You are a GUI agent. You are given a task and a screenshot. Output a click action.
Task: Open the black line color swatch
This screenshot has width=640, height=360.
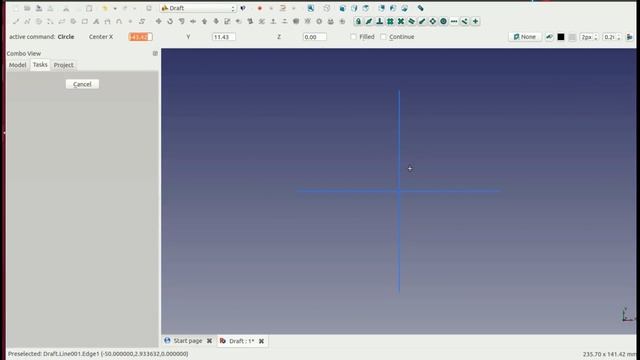pyautogui.click(x=561, y=37)
